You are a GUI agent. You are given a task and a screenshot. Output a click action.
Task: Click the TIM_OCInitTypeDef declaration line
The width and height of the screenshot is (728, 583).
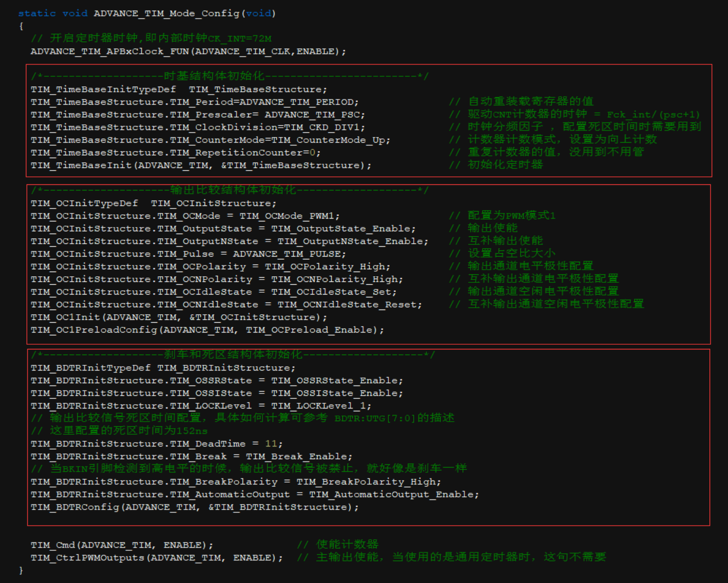[x=154, y=203]
